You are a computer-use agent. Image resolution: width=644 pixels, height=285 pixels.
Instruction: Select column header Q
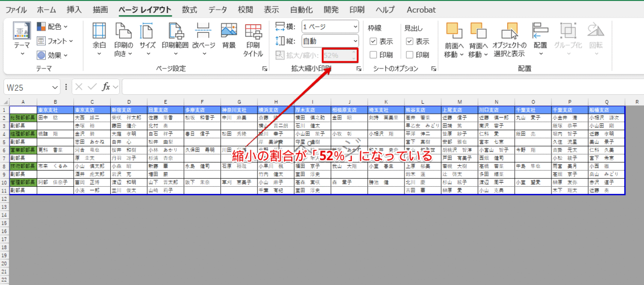tap(606, 101)
